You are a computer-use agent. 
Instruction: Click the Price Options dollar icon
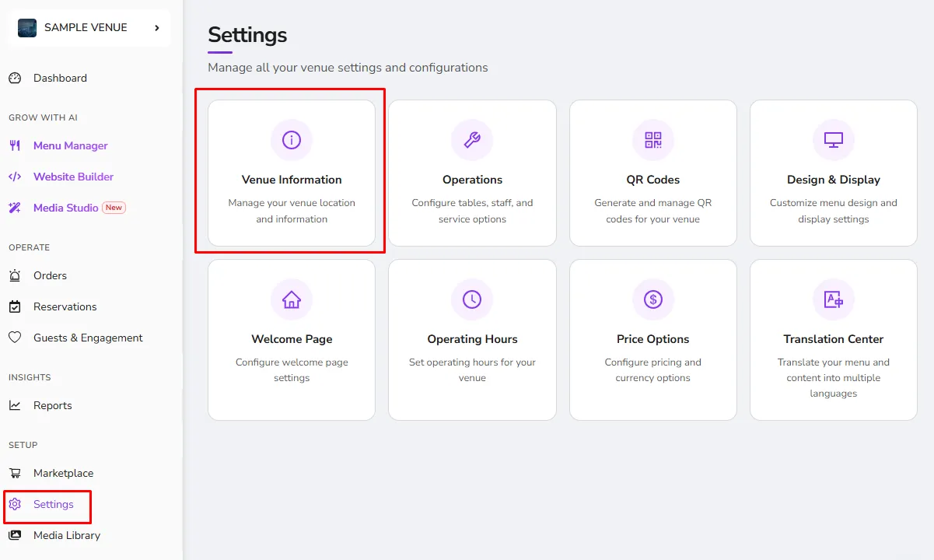click(x=653, y=299)
